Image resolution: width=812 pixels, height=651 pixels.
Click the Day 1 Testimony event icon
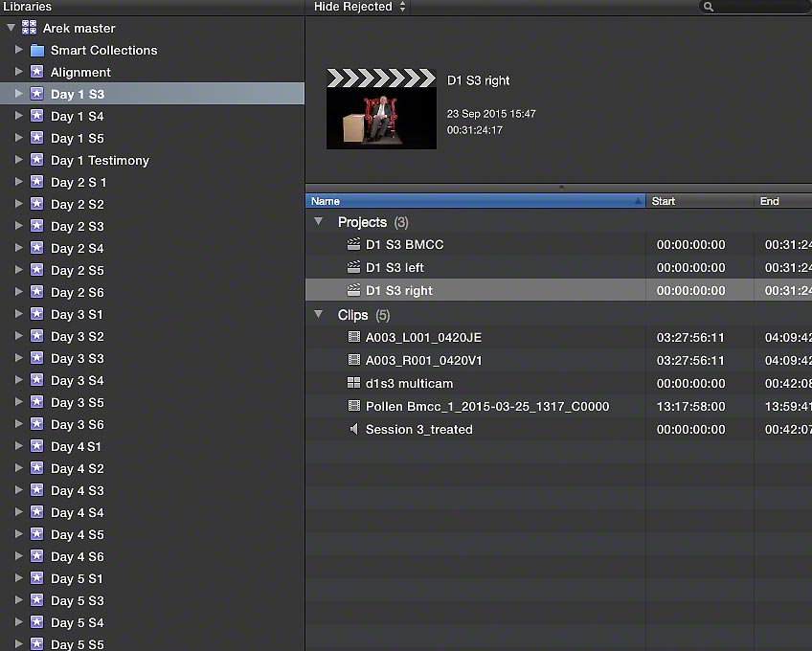pyautogui.click(x=36, y=160)
